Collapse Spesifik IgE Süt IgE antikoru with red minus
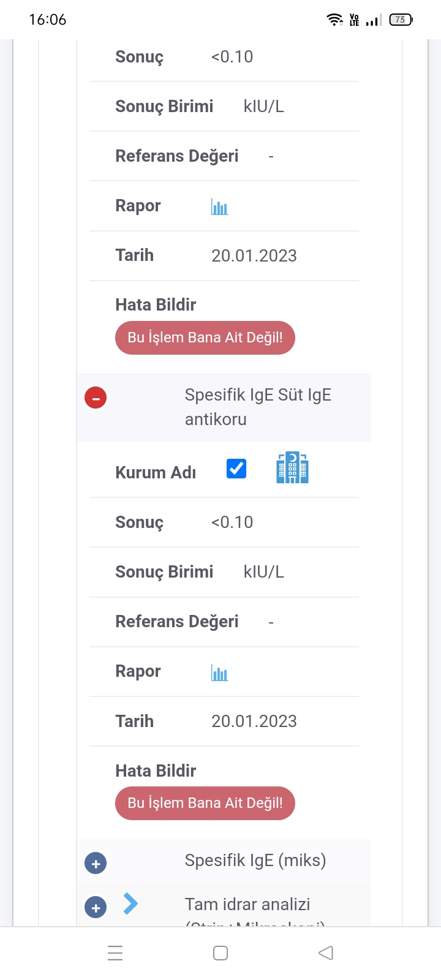The width and height of the screenshot is (441, 980). pyautogui.click(x=96, y=398)
